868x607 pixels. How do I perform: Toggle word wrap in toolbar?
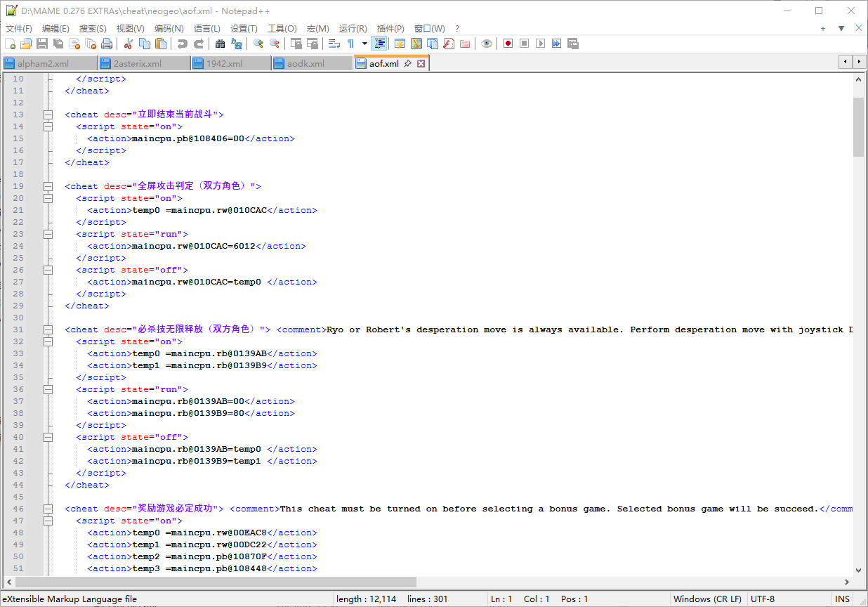point(334,44)
